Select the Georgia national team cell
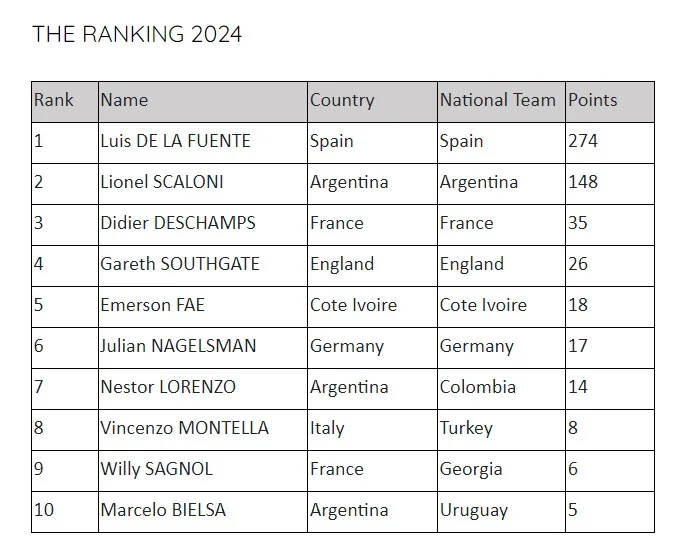685x552 pixels. (471, 469)
